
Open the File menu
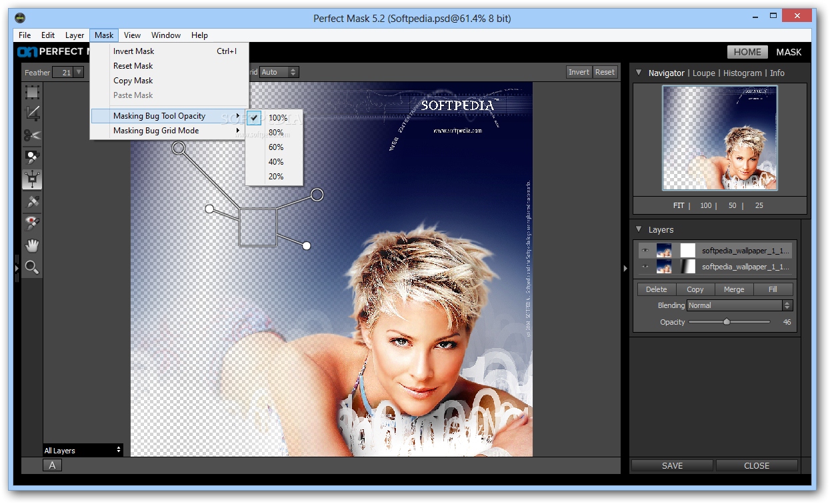click(25, 35)
